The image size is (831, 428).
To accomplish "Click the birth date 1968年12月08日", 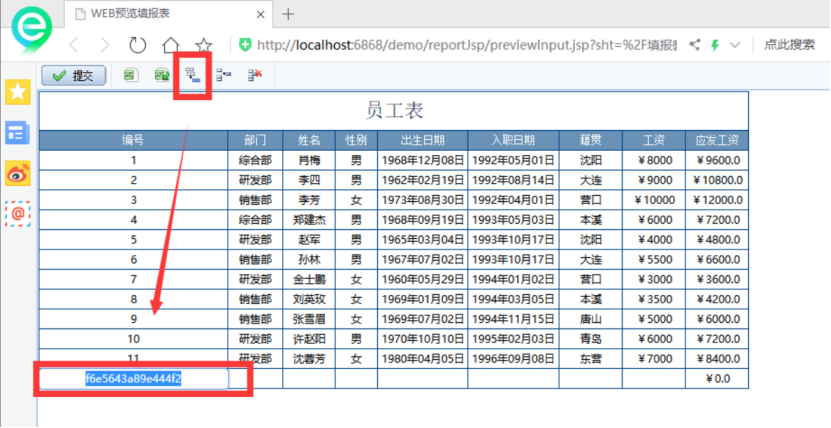I will point(422,160).
